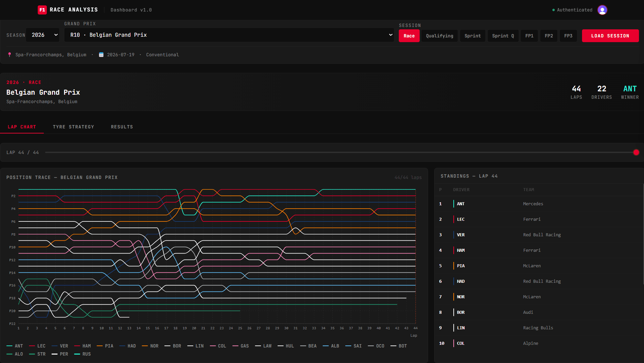The width and height of the screenshot is (644, 363).
Task: Toggle COL legend entry
Action: click(x=218, y=346)
